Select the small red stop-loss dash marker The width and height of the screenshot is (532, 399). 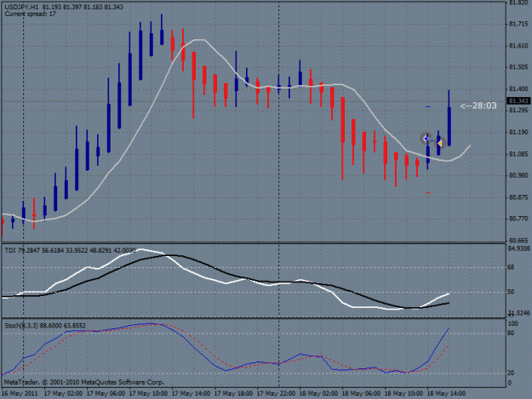point(428,192)
